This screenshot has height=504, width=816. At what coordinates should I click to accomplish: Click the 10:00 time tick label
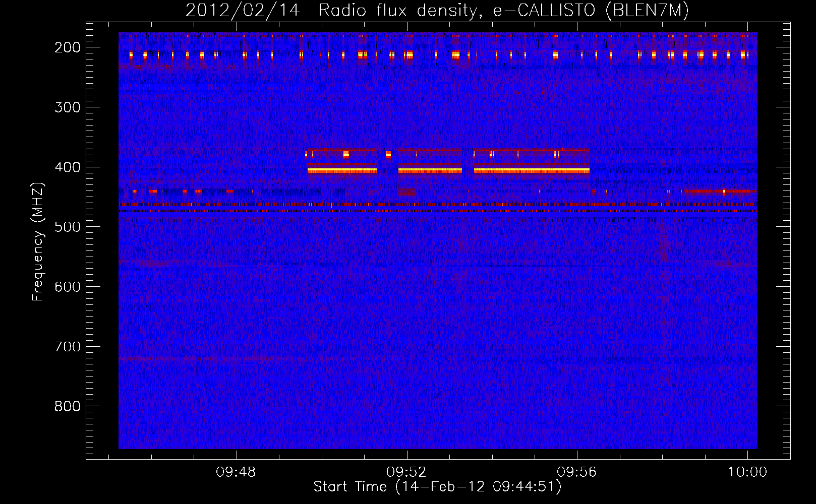click(x=747, y=472)
